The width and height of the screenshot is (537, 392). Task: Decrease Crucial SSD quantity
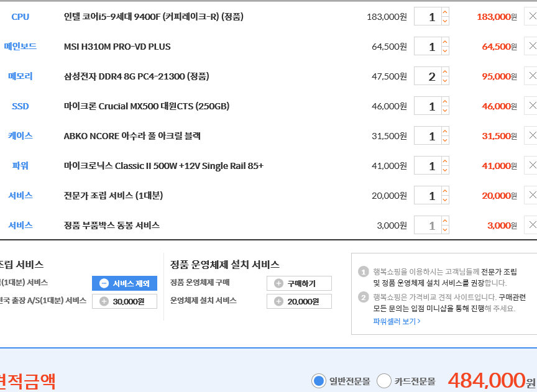coord(445,110)
